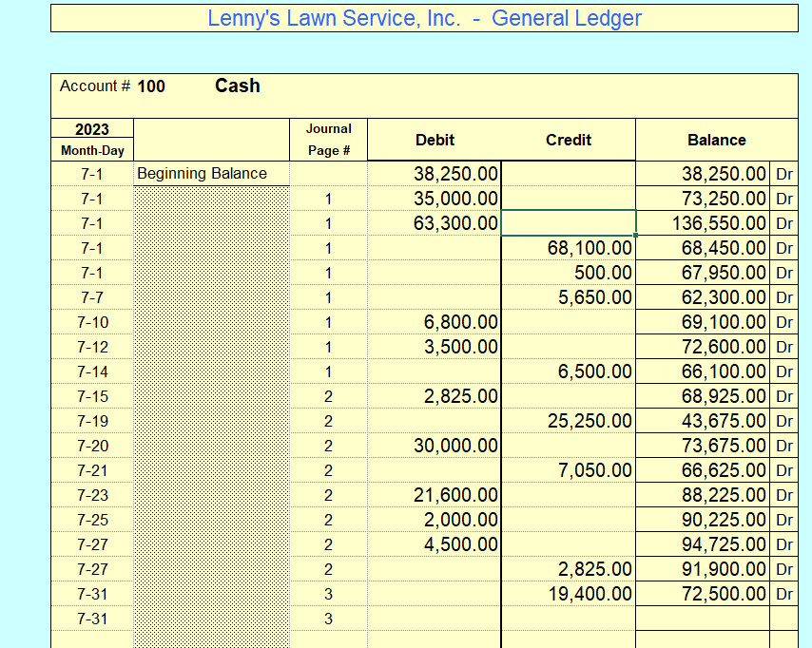The height and width of the screenshot is (648, 812).
Task: Select the 35,000.00 debit cell
Action: 434,199
